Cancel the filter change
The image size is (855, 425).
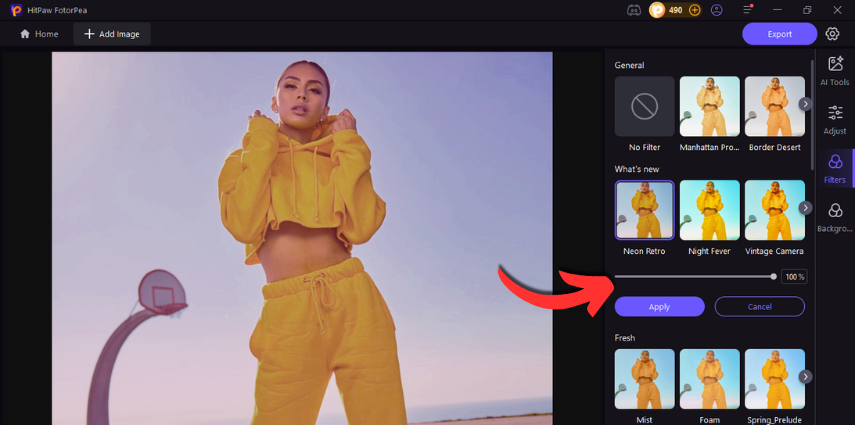760,307
